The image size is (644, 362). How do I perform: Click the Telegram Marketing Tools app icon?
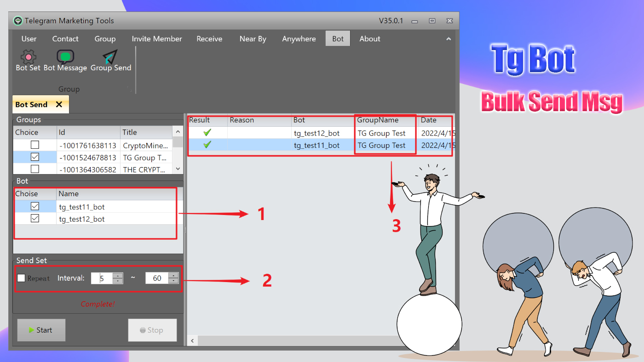click(18, 21)
